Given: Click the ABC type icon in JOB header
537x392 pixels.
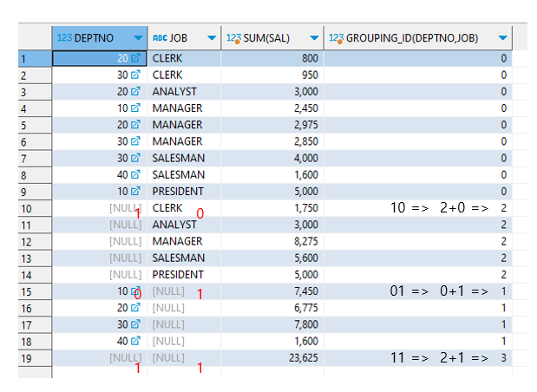Looking at the screenshot, I should coord(160,37).
